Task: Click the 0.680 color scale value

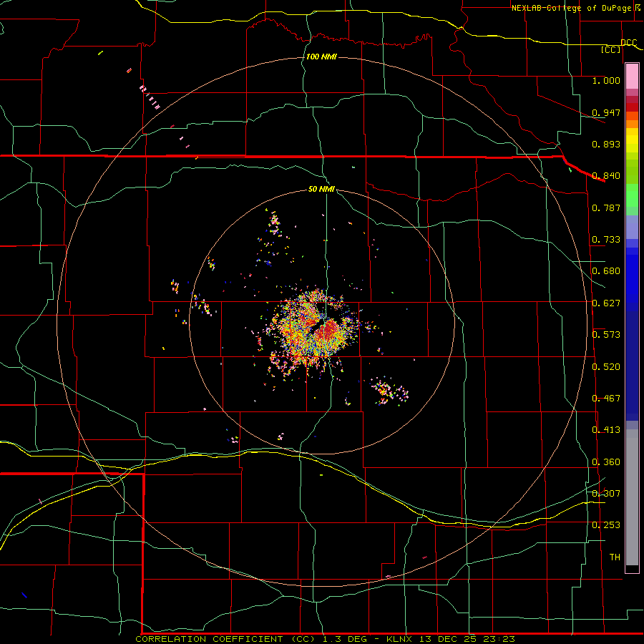Action: [606, 271]
